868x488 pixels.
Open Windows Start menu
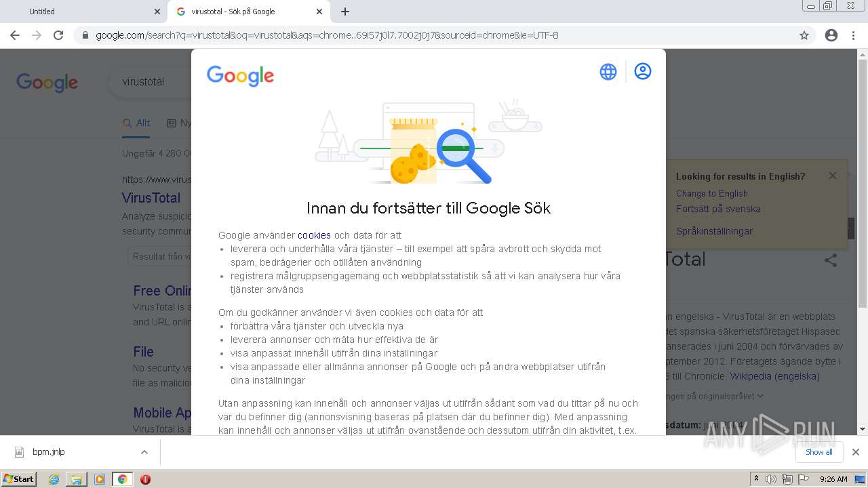point(19,479)
